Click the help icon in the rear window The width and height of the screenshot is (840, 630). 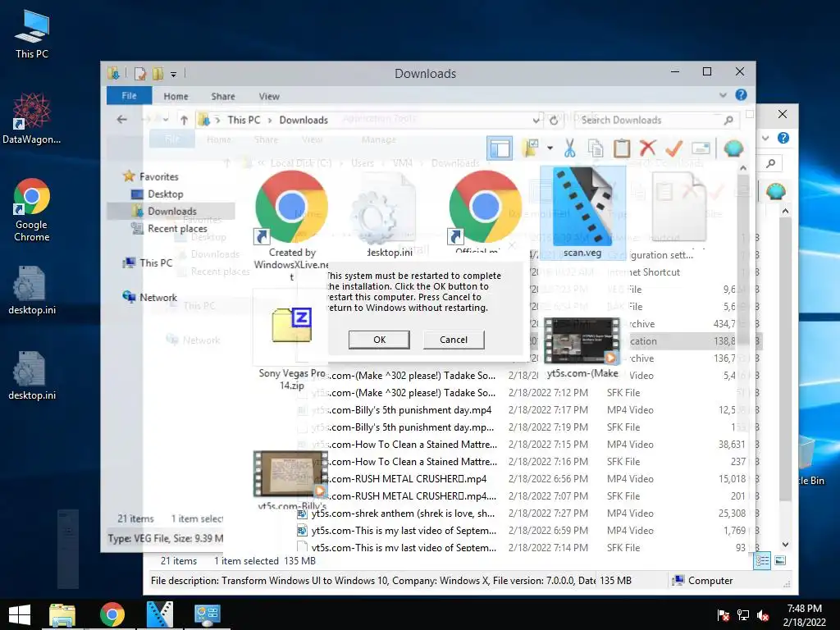pyautogui.click(x=783, y=138)
